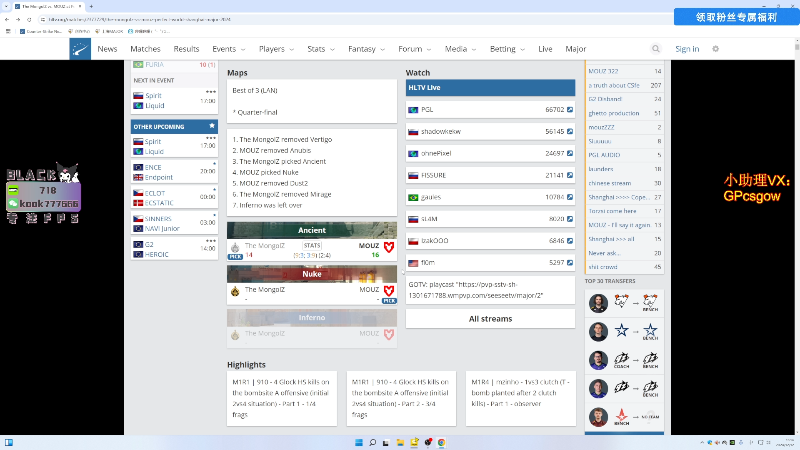Screen dimensions: 800x450
Task: Click browser reload button
Action: tap(29, 19)
